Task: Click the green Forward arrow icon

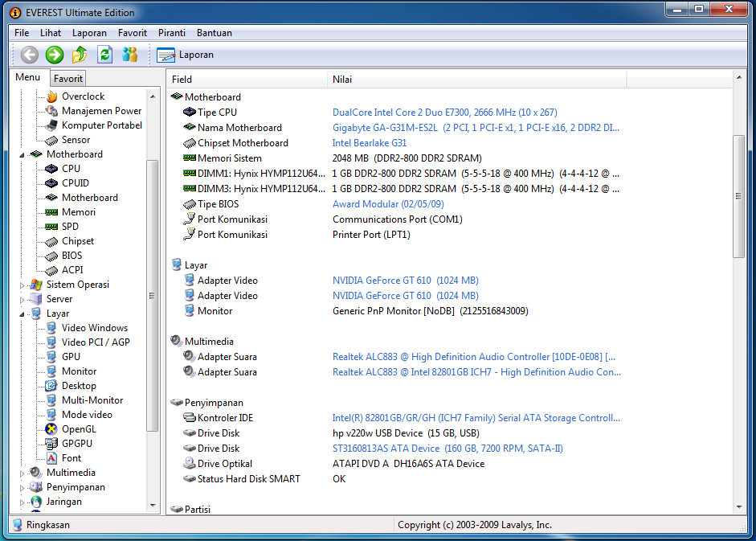Action: [55, 55]
